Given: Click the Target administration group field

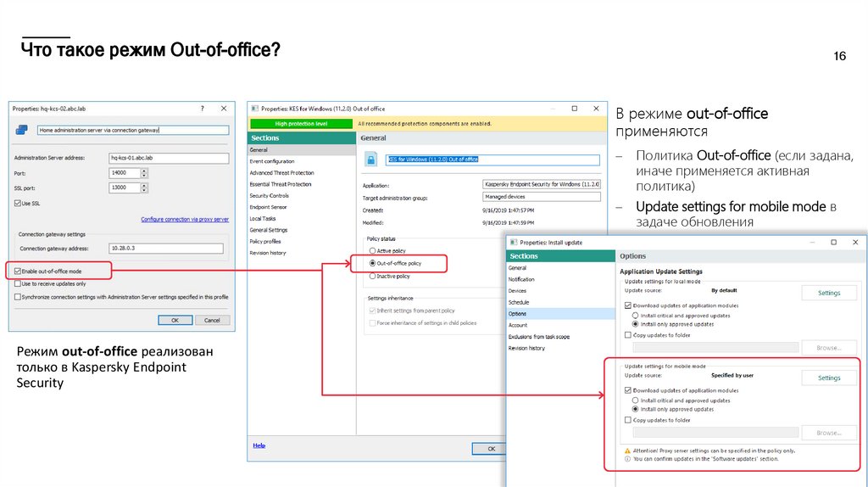Looking at the screenshot, I should pos(542,197).
